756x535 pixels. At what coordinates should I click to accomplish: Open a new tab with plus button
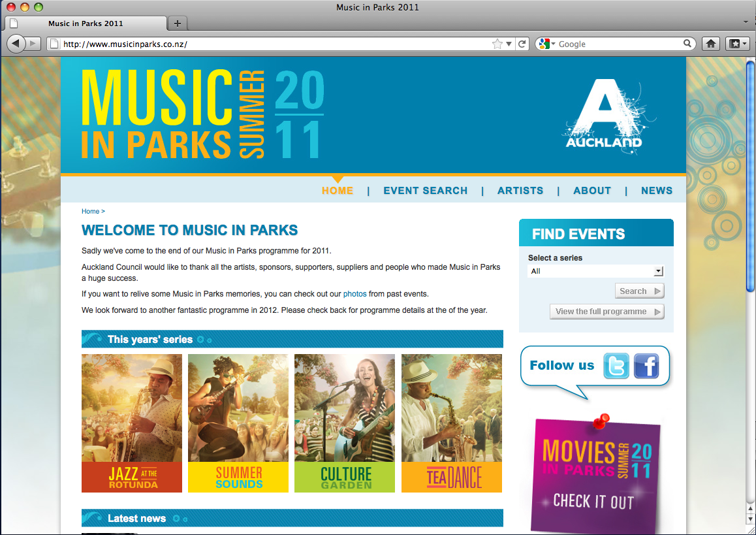click(178, 23)
